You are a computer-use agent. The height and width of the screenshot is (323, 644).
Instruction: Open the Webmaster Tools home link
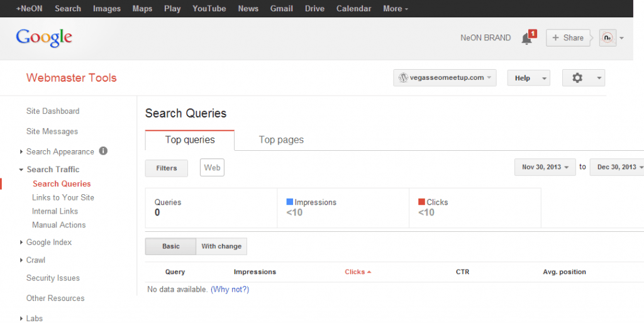72,78
